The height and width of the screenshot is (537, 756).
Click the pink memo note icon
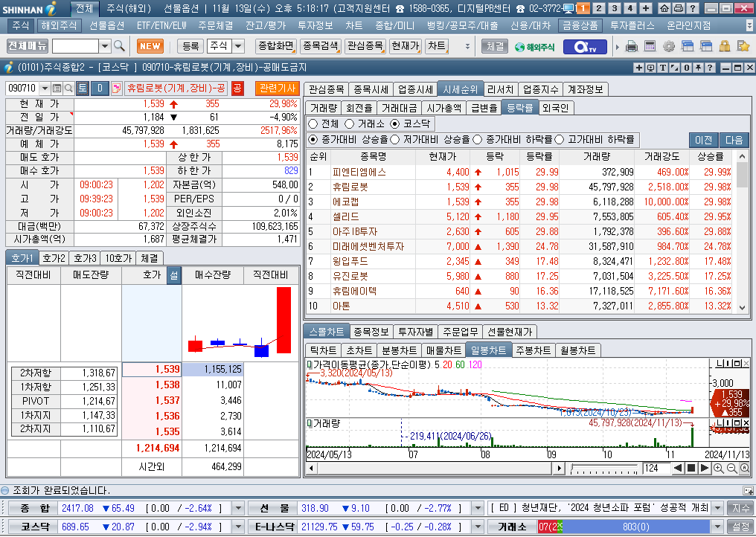(x=116, y=89)
